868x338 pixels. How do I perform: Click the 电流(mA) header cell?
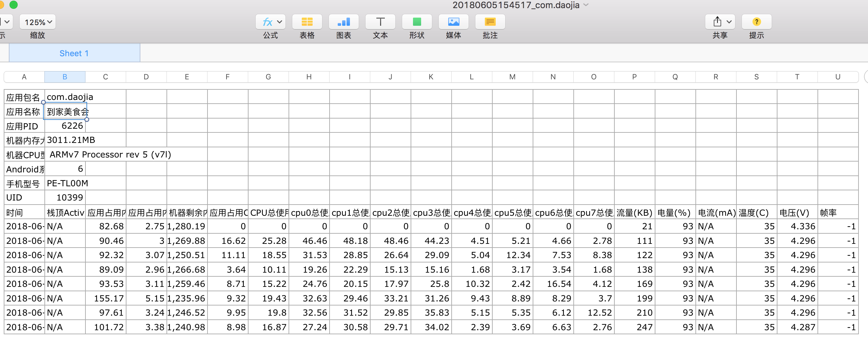716,212
